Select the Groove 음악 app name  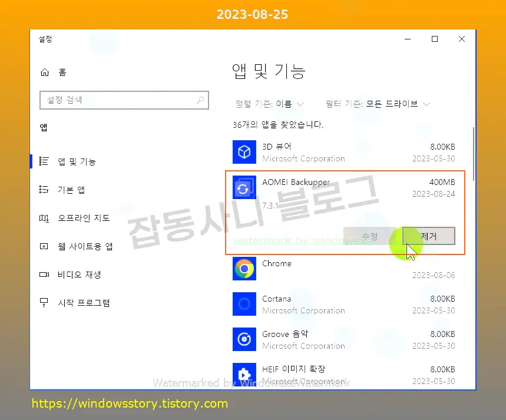pos(285,334)
